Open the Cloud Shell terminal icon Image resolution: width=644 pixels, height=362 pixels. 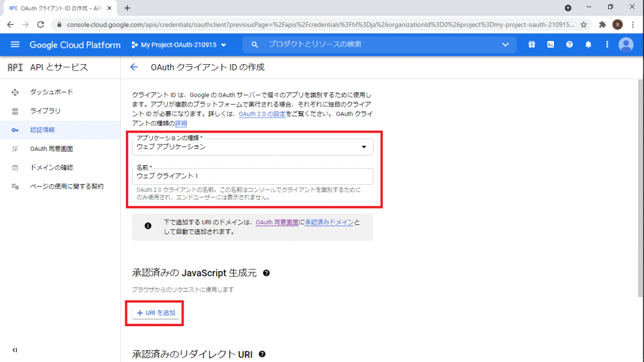(550, 45)
